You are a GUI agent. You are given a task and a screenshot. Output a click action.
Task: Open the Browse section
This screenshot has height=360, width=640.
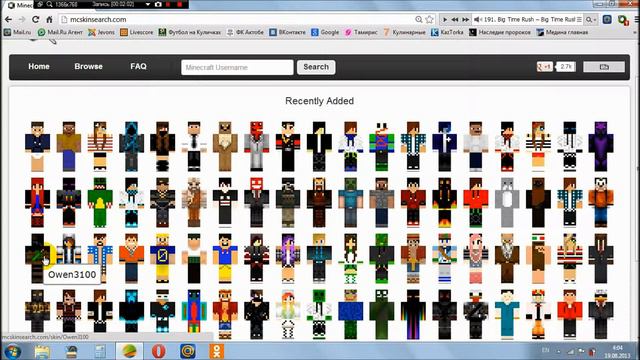89,67
